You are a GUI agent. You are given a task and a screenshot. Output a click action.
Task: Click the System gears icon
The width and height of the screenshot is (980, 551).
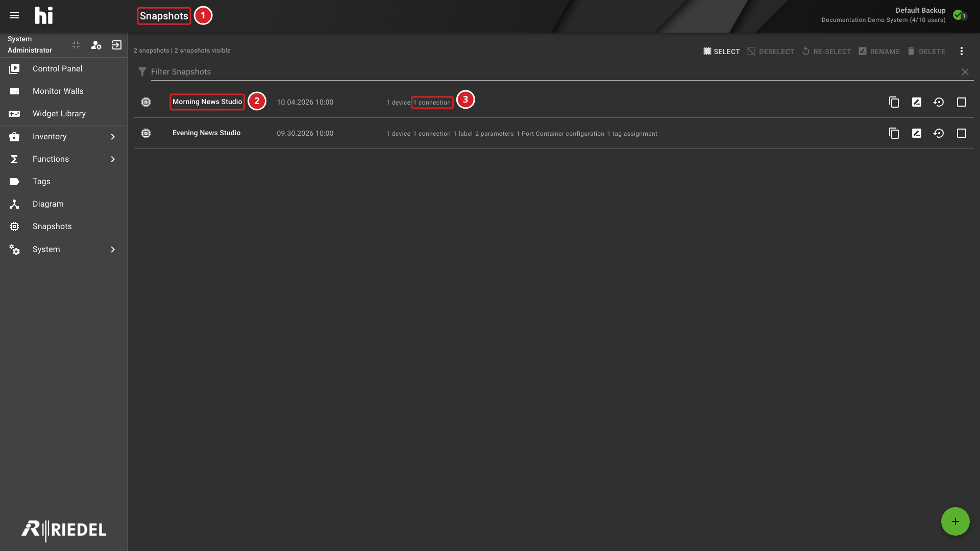click(x=14, y=249)
